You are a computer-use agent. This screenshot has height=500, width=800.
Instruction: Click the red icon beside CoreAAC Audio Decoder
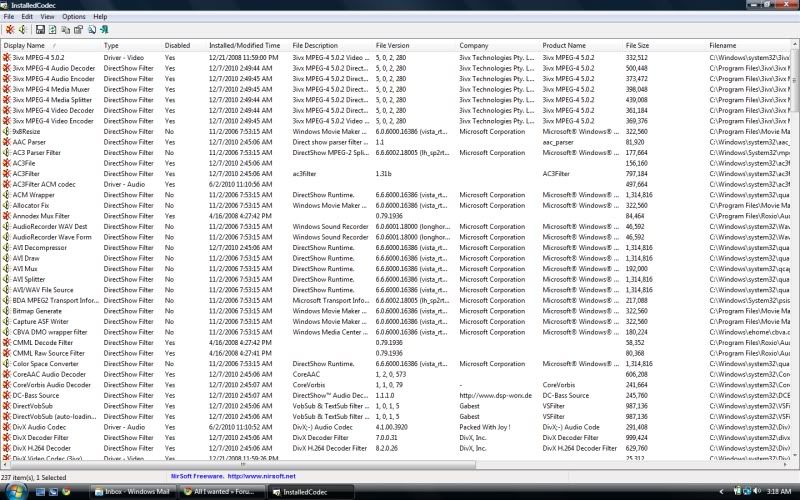6,374
